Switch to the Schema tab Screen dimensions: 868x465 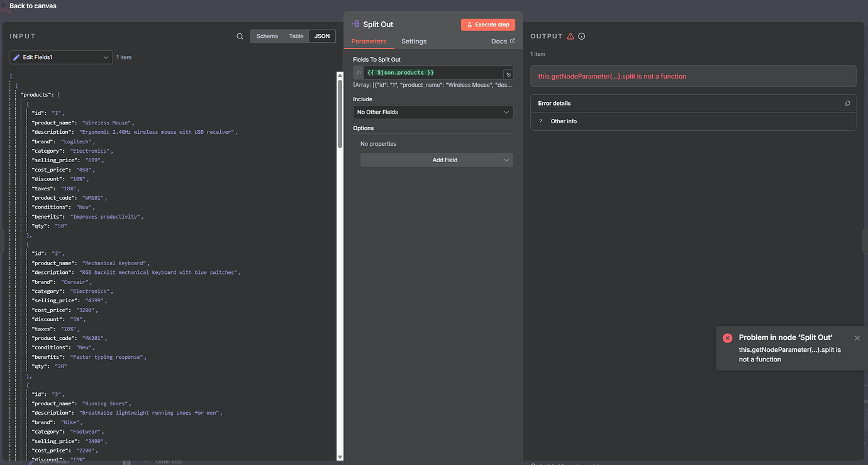tap(267, 36)
